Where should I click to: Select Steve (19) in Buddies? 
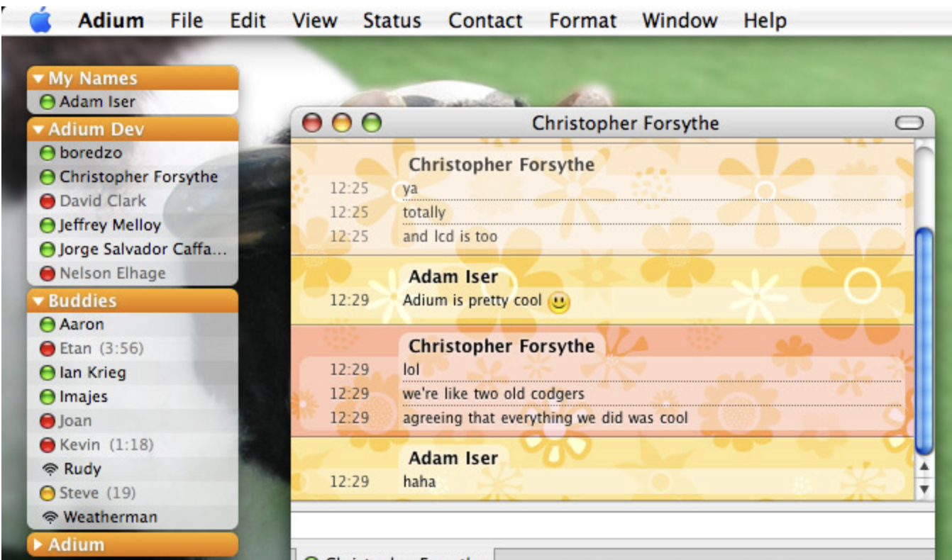pos(97,493)
